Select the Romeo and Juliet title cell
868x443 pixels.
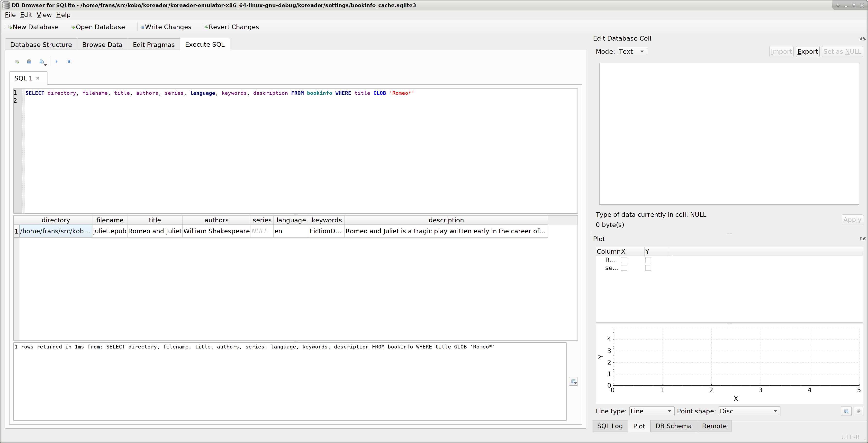tap(155, 231)
